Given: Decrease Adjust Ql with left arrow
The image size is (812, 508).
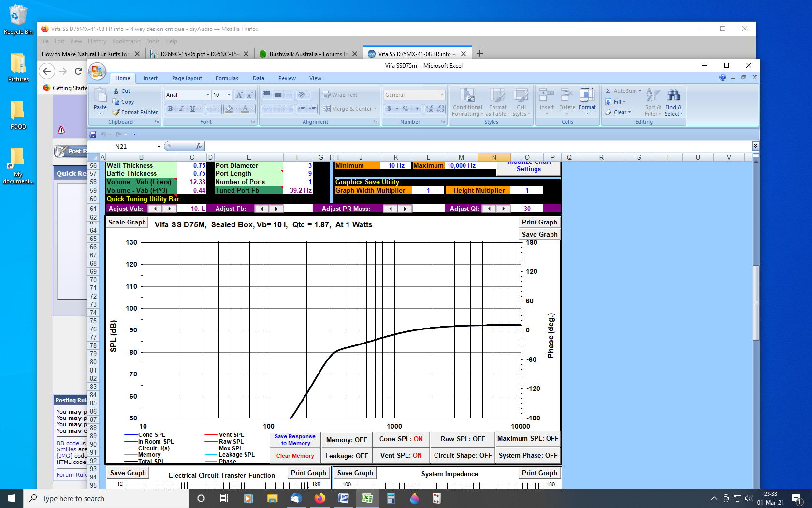Looking at the screenshot, I should (x=489, y=209).
